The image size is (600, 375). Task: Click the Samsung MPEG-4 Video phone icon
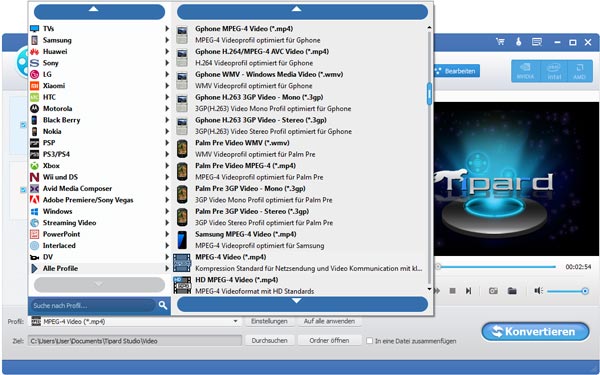coord(182,240)
